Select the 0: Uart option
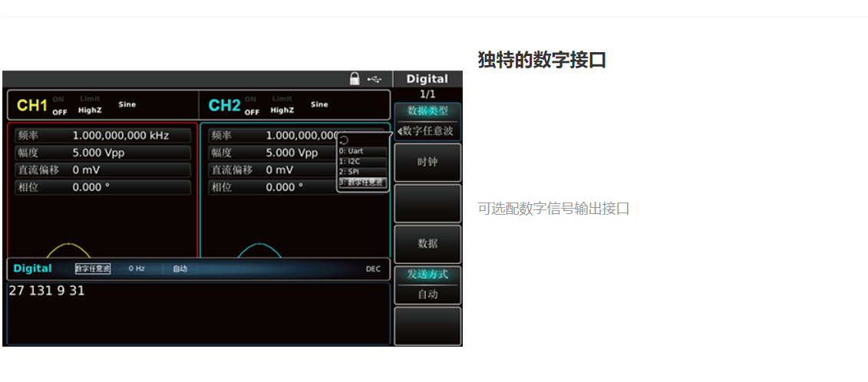Image resolution: width=868 pixels, height=382 pixels. [362, 150]
